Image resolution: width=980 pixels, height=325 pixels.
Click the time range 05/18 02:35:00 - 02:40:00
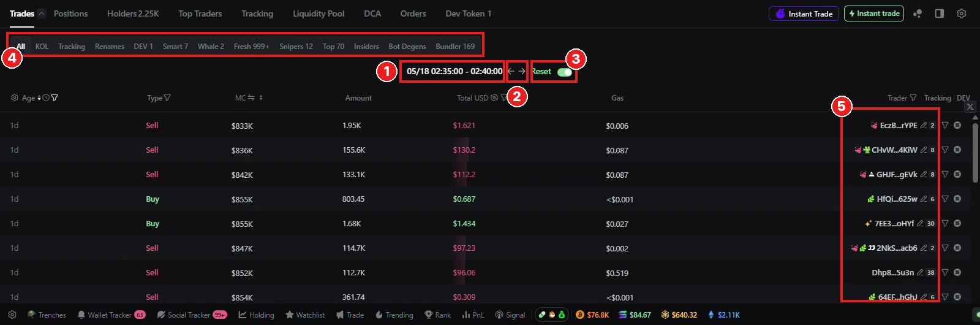tap(454, 71)
